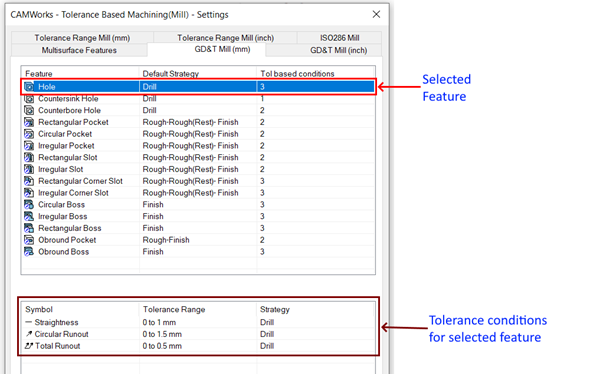Click the '0 to 0.5 mm' tolerance range

click(162, 345)
